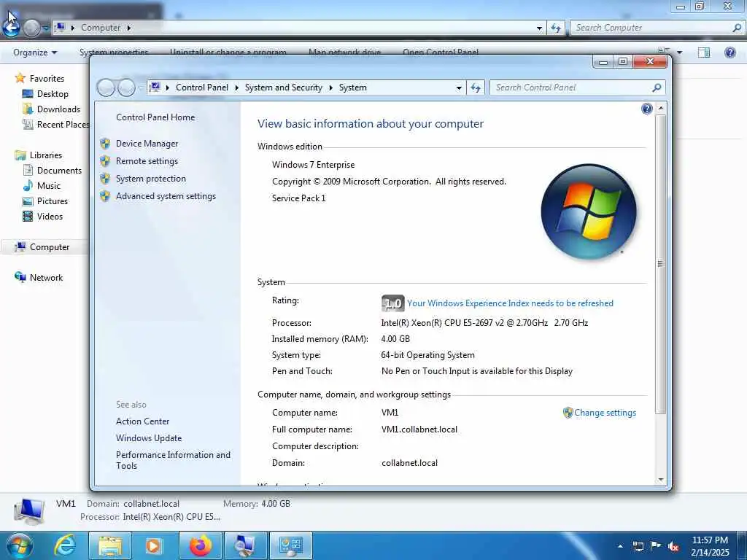747x560 pixels.
Task: Select Favorites in Explorer navigation pane
Action: [47, 79]
